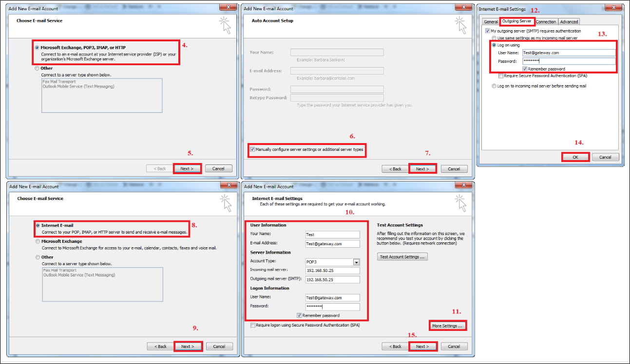
Task: Toggle 'My outgoing server (SMTP) requires authentication'
Action: [487, 31]
